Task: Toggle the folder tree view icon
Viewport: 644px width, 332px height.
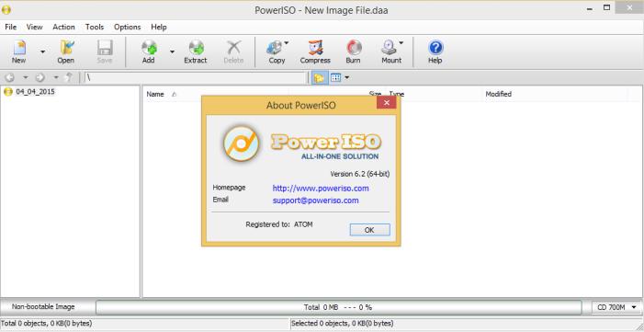Action: coord(320,77)
